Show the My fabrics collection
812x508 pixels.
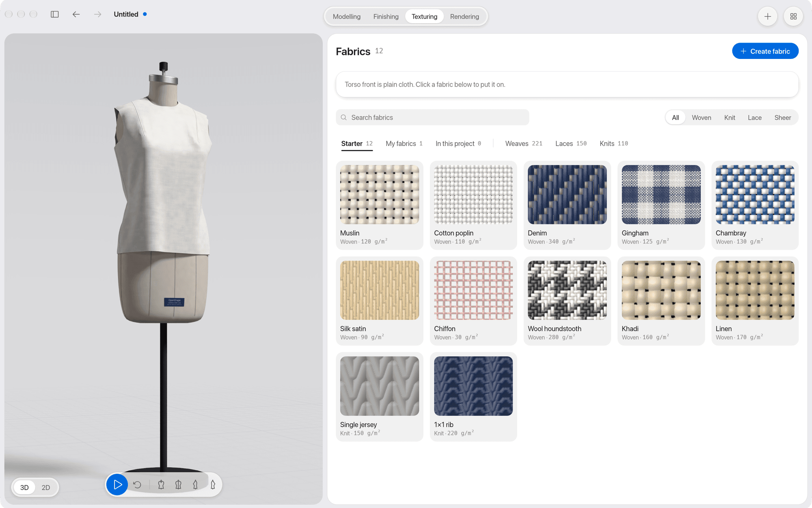coord(404,143)
